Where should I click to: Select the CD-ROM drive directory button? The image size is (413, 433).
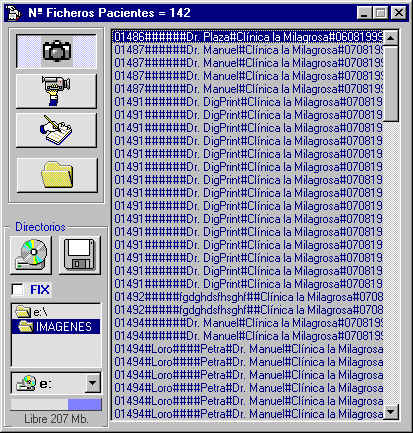(31, 255)
